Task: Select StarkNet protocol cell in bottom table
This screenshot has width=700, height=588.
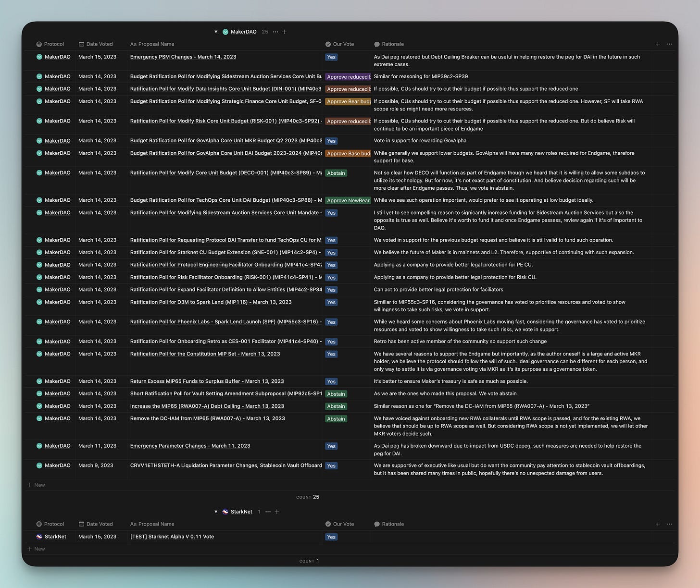Action: coord(51,537)
